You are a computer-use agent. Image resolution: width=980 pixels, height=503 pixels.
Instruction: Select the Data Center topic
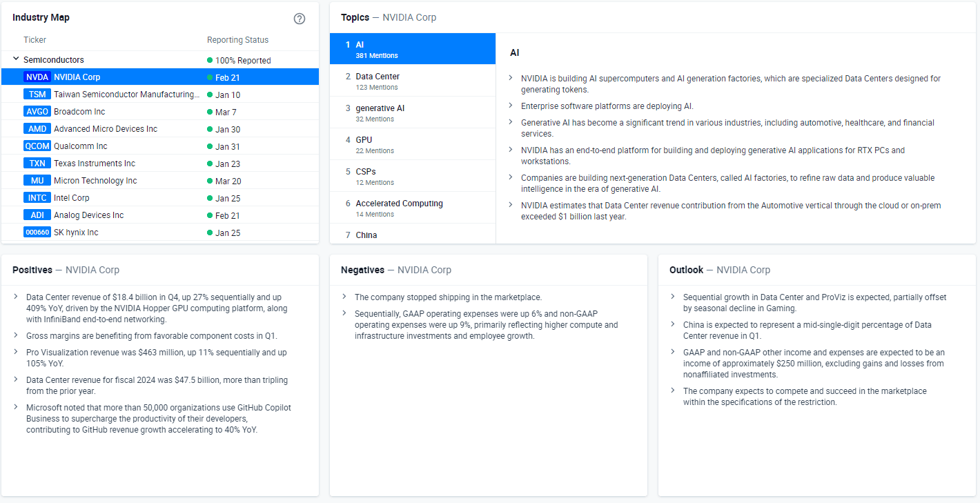point(413,81)
